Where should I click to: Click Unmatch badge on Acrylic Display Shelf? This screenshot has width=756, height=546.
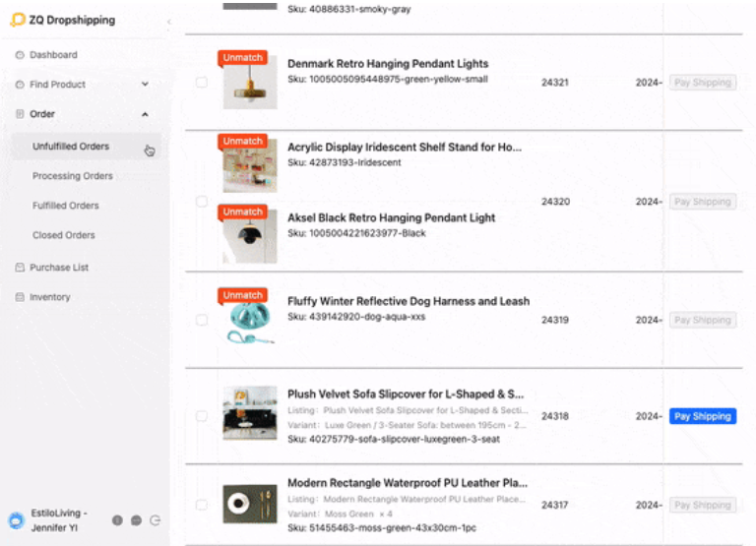tap(242, 141)
